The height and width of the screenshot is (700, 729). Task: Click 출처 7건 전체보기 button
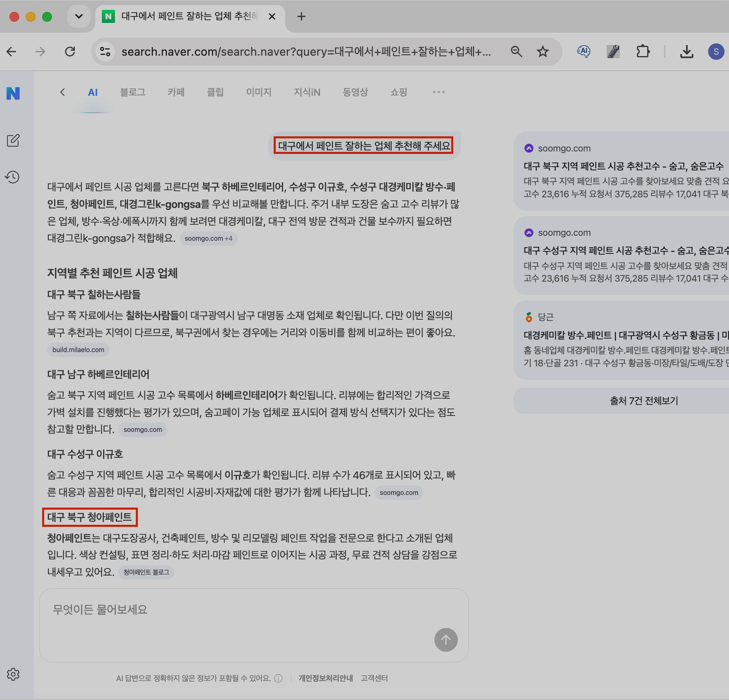[x=621, y=401]
